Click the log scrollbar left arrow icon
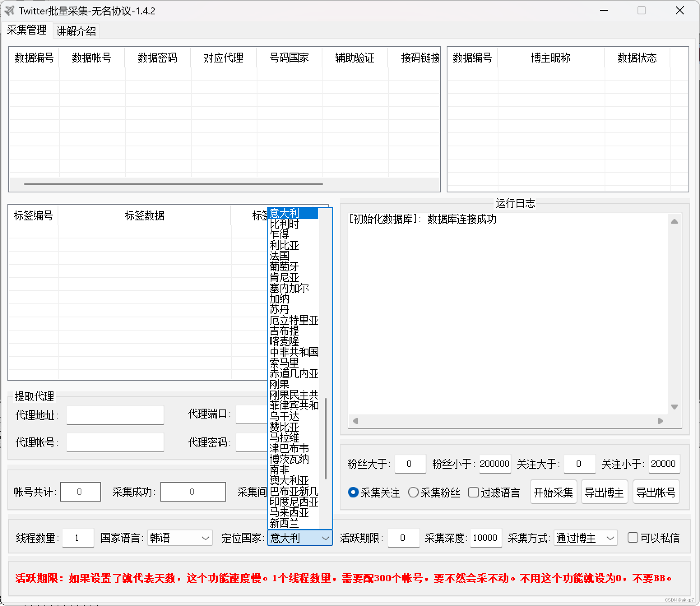The height and width of the screenshot is (606, 700). coord(355,421)
